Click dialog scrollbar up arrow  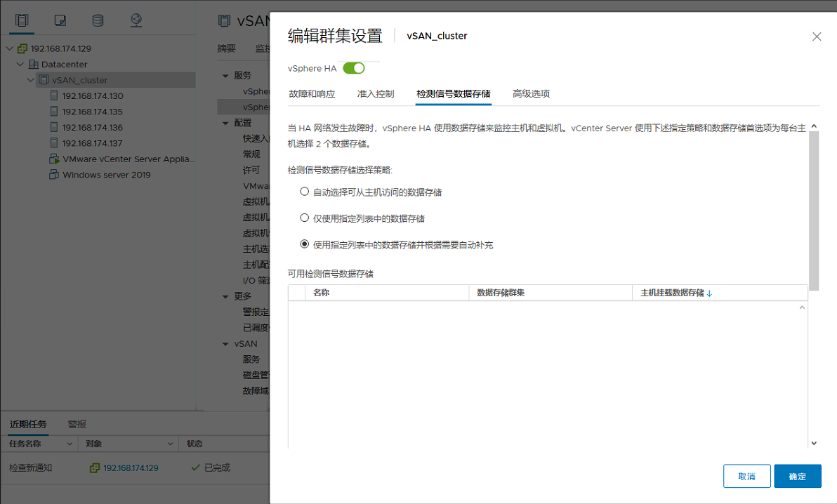click(814, 126)
